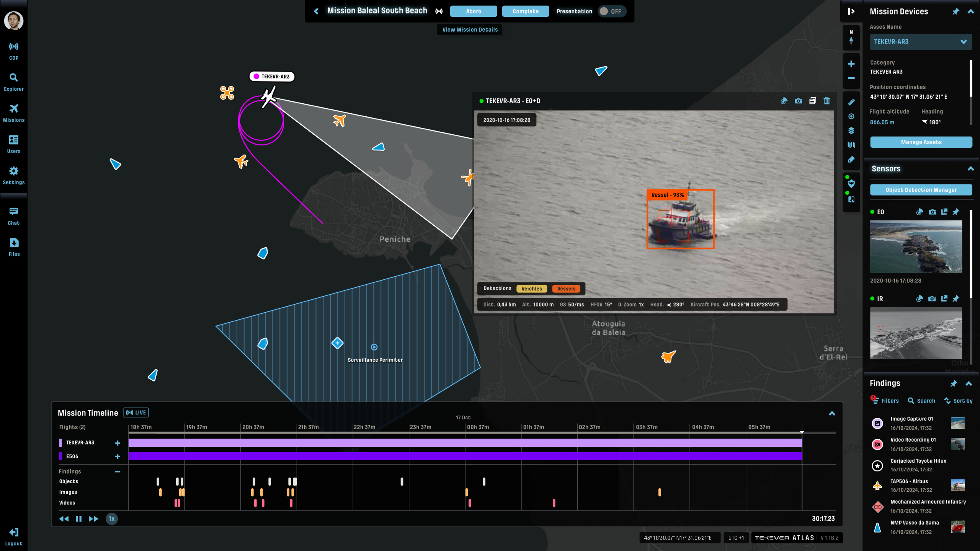
Task: Open the map layers icon
Action: 851,130
